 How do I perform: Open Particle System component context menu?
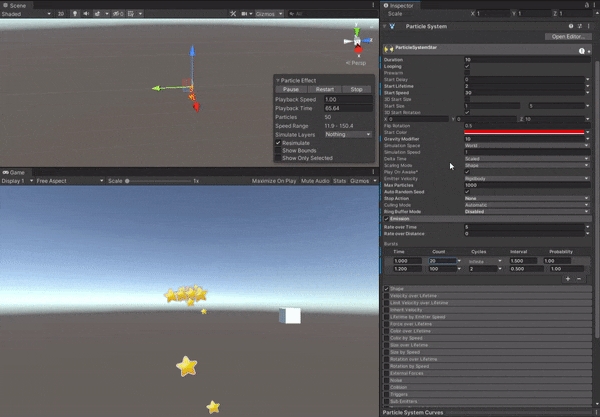(589, 26)
